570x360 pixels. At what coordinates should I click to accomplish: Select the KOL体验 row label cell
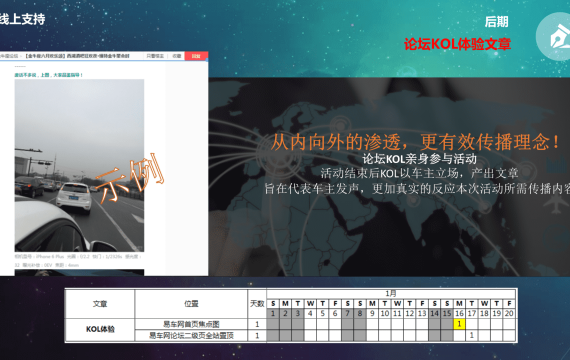(x=100, y=329)
